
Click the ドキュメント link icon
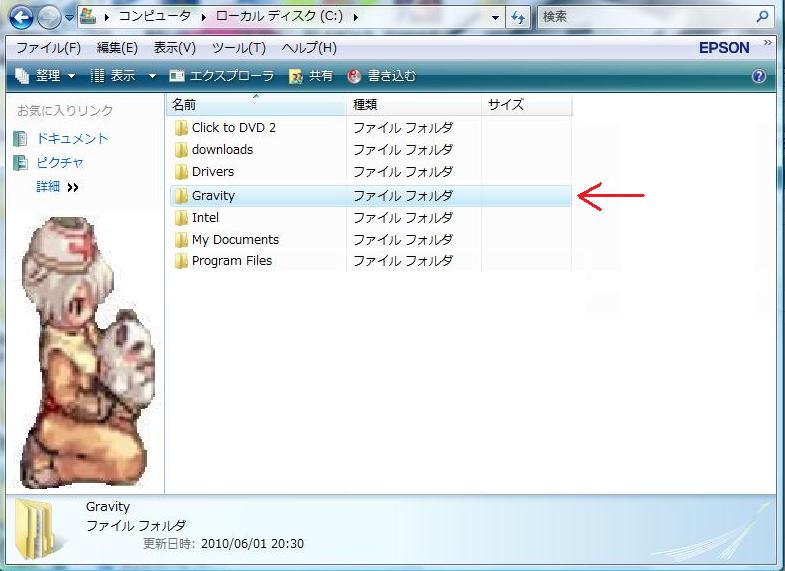click(x=21, y=139)
